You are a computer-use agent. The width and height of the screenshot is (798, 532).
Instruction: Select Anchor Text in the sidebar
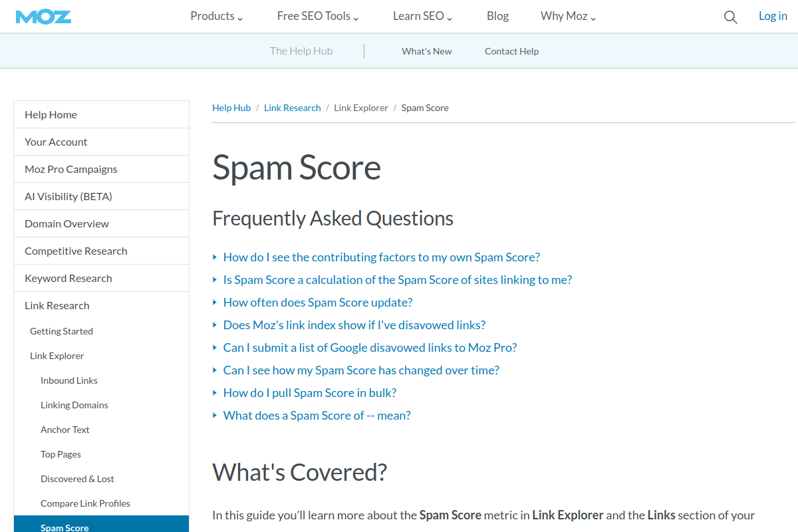coord(65,429)
